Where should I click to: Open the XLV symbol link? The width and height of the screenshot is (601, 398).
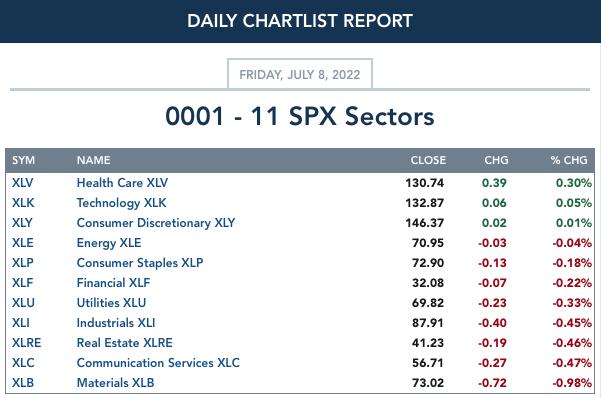point(23,183)
